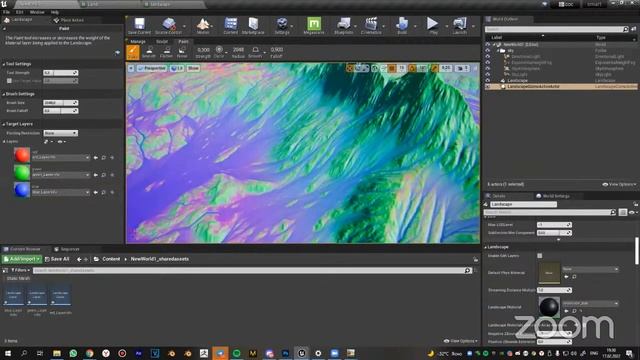Open the Landscape Material asset dropdown

click(590, 303)
